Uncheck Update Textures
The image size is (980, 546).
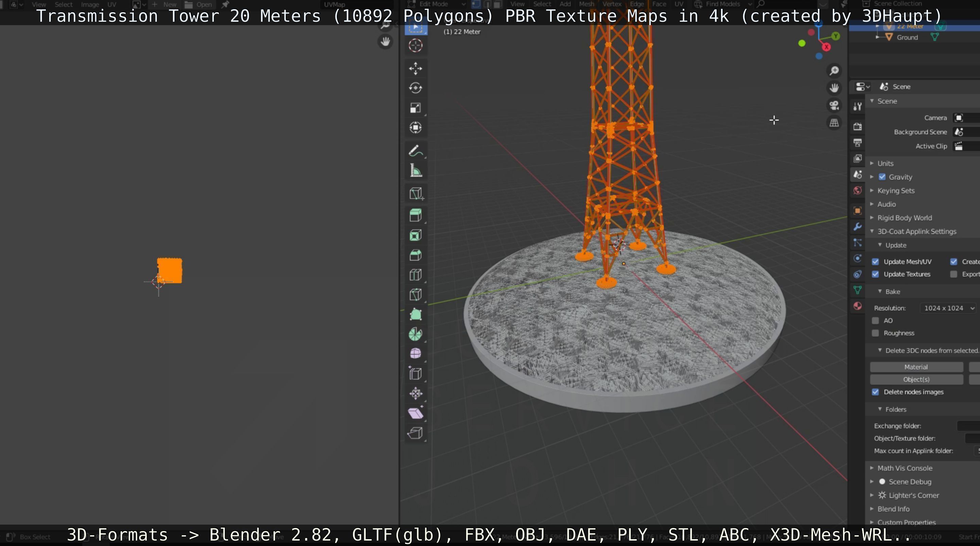[875, 274]
